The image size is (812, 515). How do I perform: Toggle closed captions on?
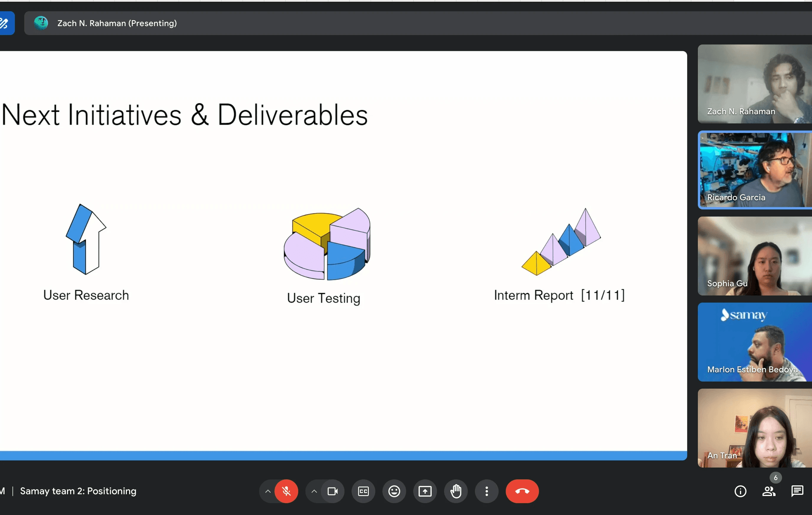click(x=363, y=491)
